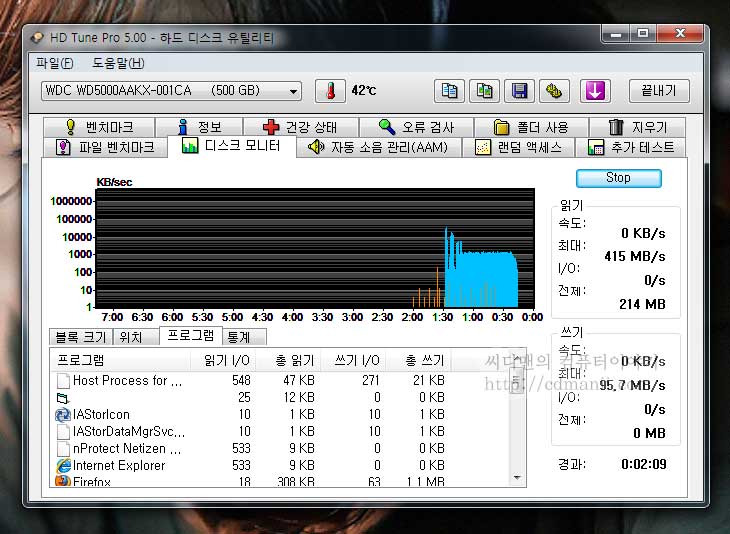Close the HD Tune Pro window

tap(679, 34)
